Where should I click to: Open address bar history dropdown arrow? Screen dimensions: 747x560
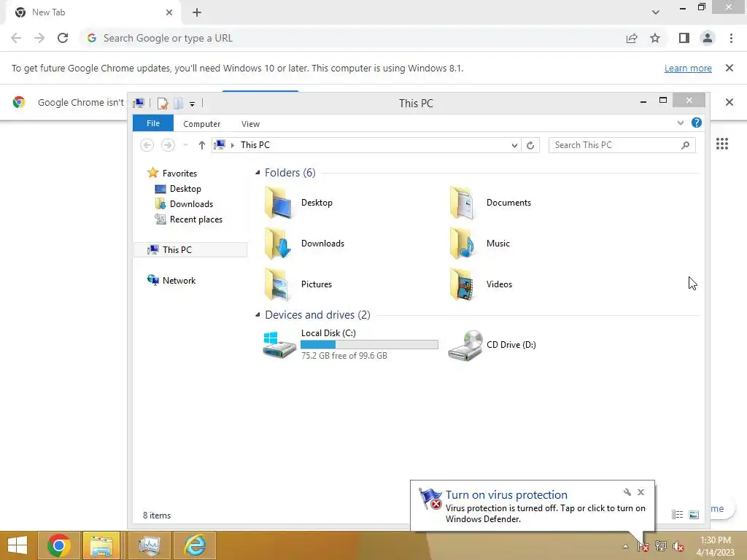click(x=514, y=145)
